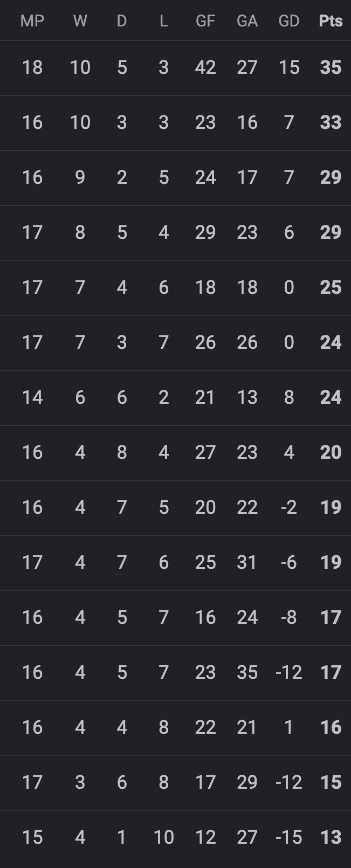This screenshot has height=868, width=351.
Task: Click the D column header
Action: (x=122, y=21)
